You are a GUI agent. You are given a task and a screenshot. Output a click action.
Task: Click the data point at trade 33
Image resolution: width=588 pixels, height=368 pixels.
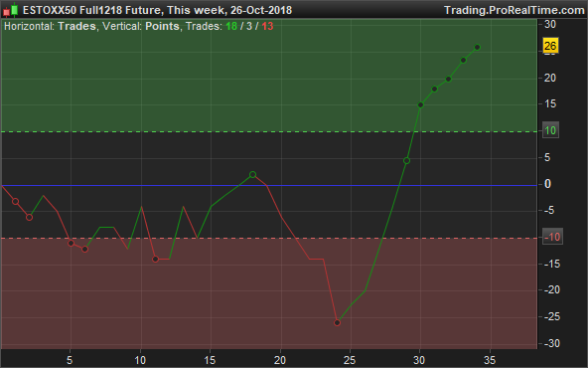click(x=463, y=60)
